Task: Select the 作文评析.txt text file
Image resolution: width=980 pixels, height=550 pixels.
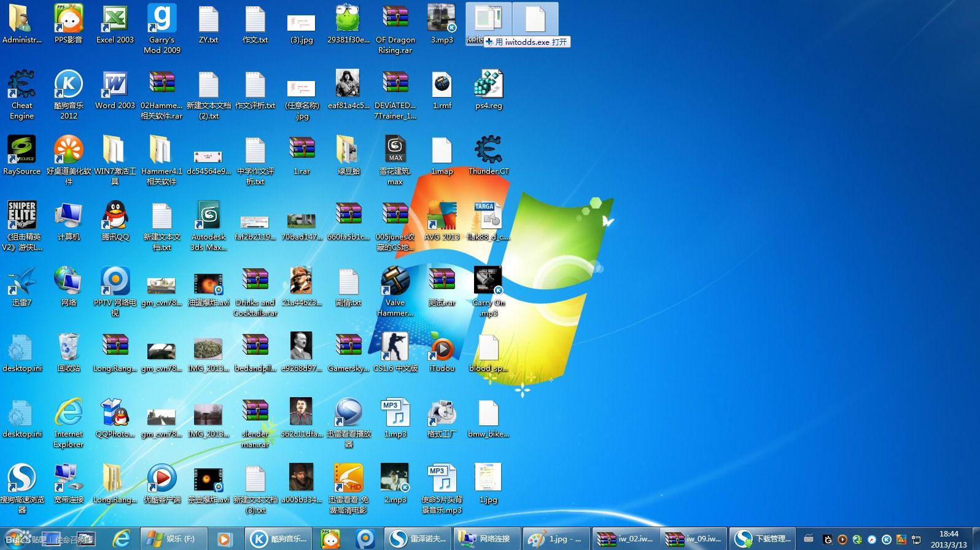Action: 255,90
